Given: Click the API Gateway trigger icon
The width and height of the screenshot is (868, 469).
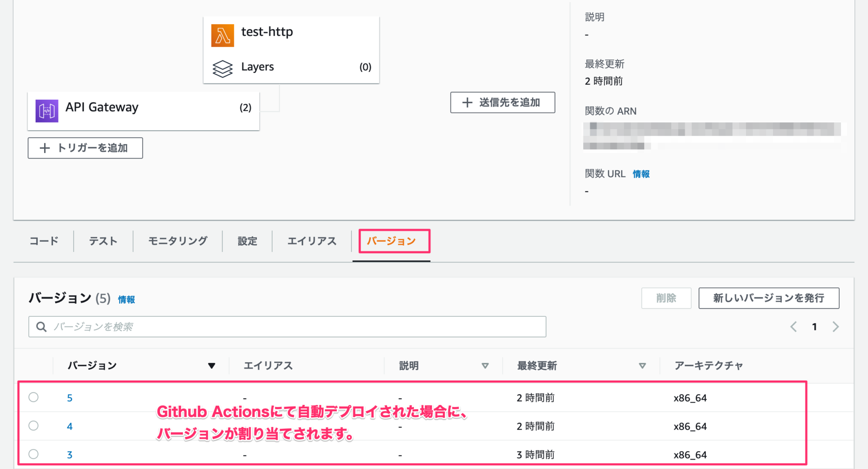Looking at the screenshot, I should click(48, 111).
